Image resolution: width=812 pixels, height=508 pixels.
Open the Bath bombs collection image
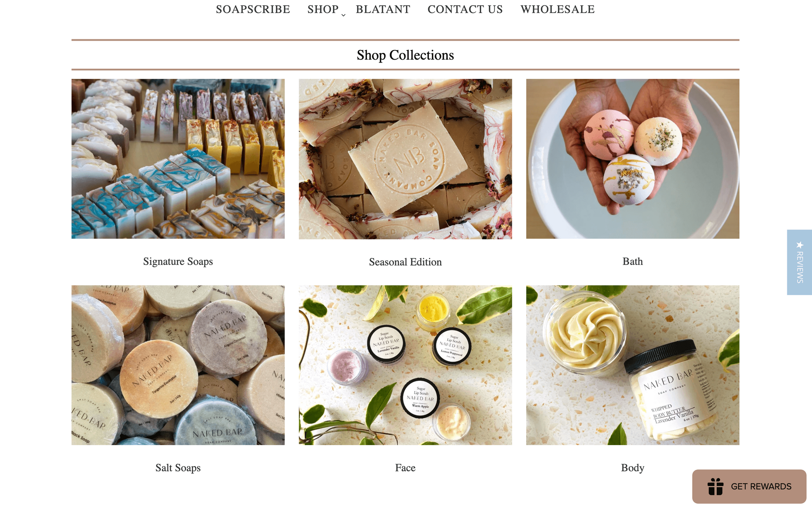[x=633, y=159]
